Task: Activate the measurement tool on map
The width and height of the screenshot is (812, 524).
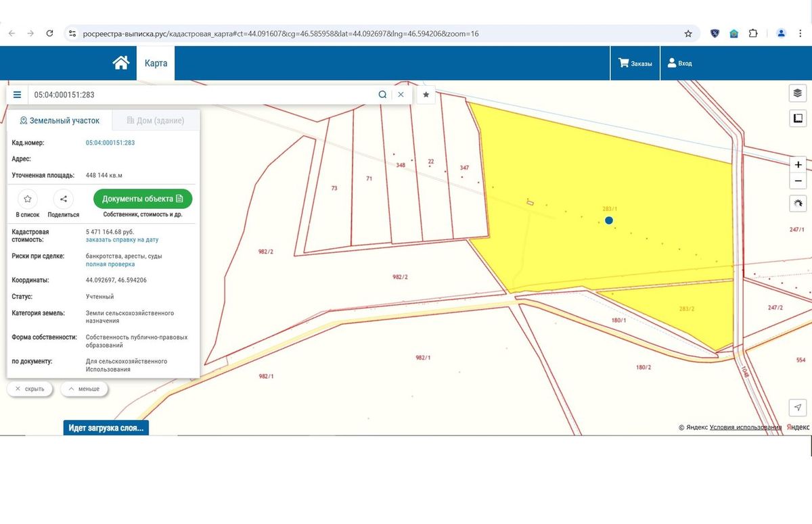Action: [x=798, y=119]
